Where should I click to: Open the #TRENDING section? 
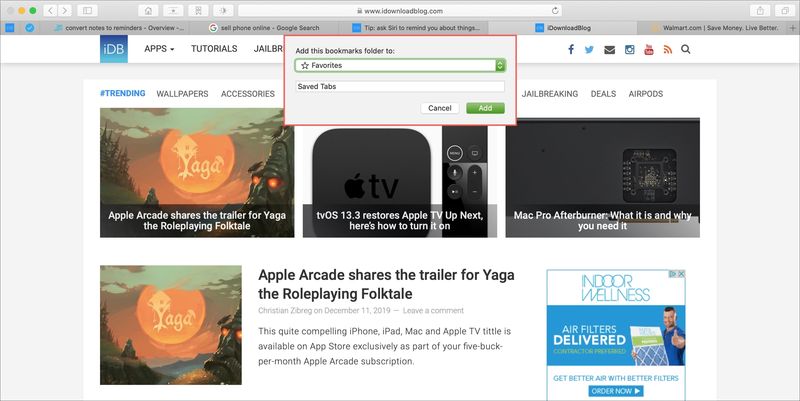pyautogui.click(x=122, y=93)
